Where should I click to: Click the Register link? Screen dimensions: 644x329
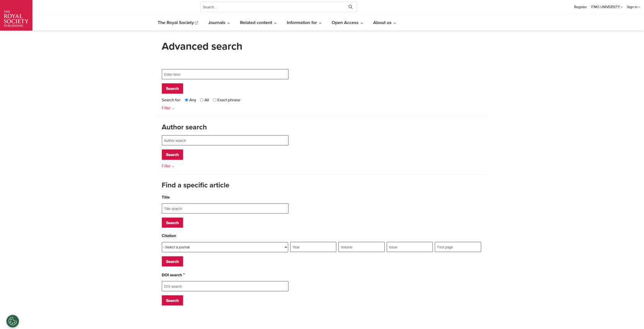coord(580,7)
